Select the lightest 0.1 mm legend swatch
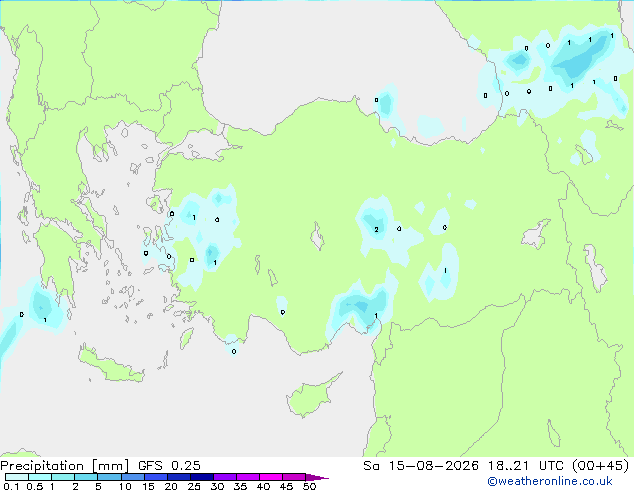The height and width of the screenshot is (490, 634). 17,477
